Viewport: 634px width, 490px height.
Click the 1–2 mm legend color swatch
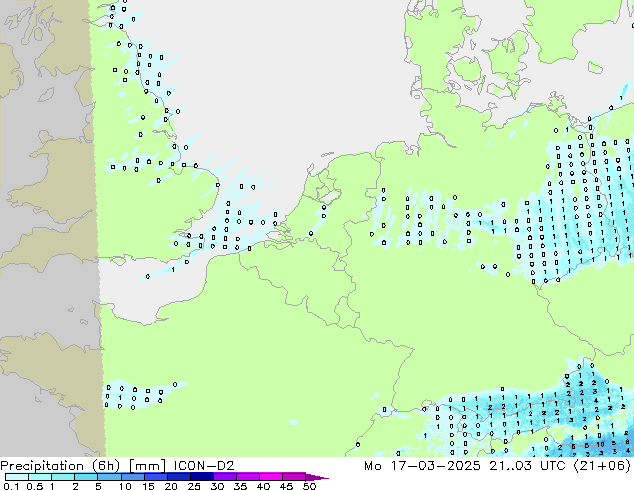pos(63,477)
